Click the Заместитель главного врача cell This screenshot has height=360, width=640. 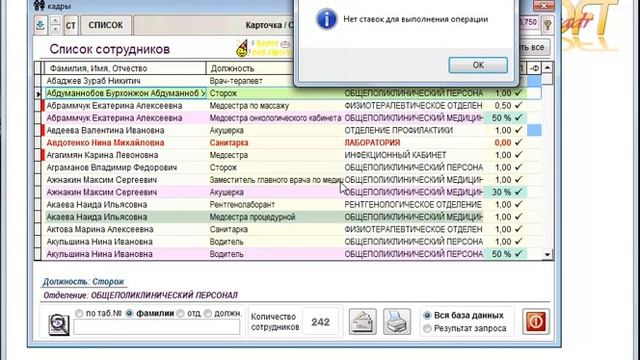tap(275, 180)
